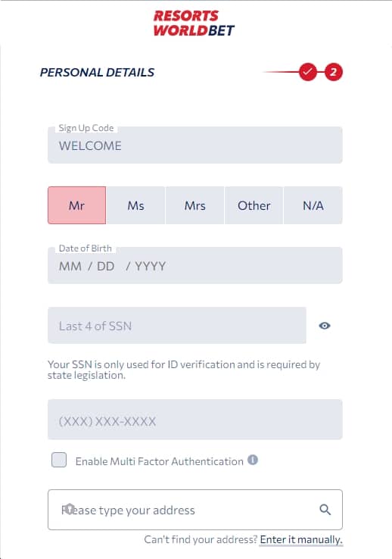Focus the Sign Up Code field
392x559 pixels.
pyautogui.click(x=195, y=145)
